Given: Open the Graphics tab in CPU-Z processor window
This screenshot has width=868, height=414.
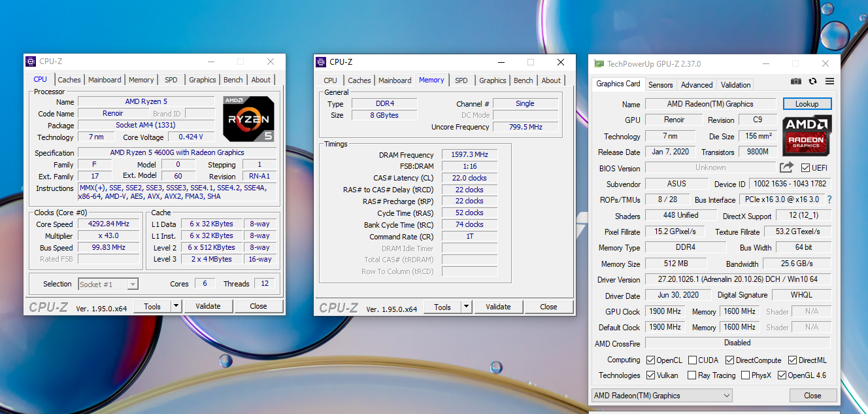Looking at the screenshot, I should 203,80.
